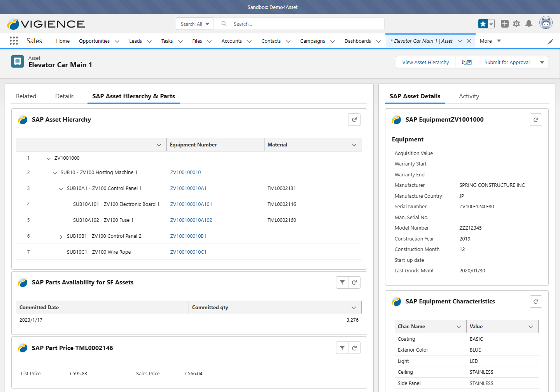Open the Campaigns navigation tab
The image size is (560, 392).
tap(313, 41)
